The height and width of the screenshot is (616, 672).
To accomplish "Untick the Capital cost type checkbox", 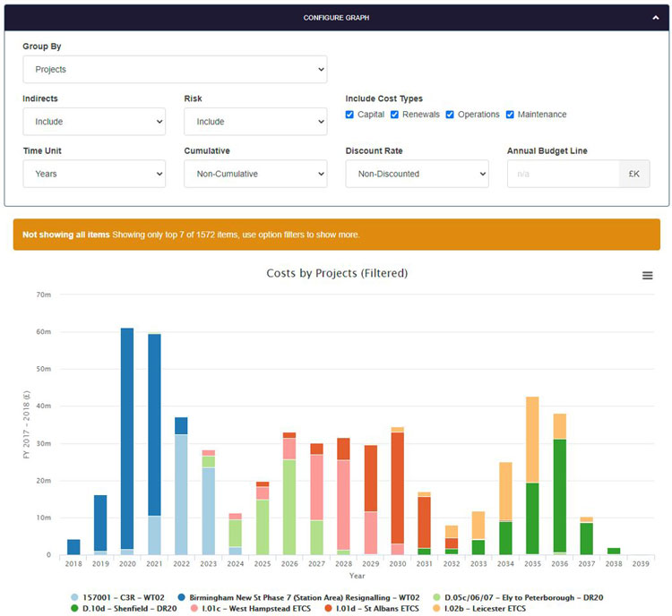I will pyautogui.click(x=349, y=115).
